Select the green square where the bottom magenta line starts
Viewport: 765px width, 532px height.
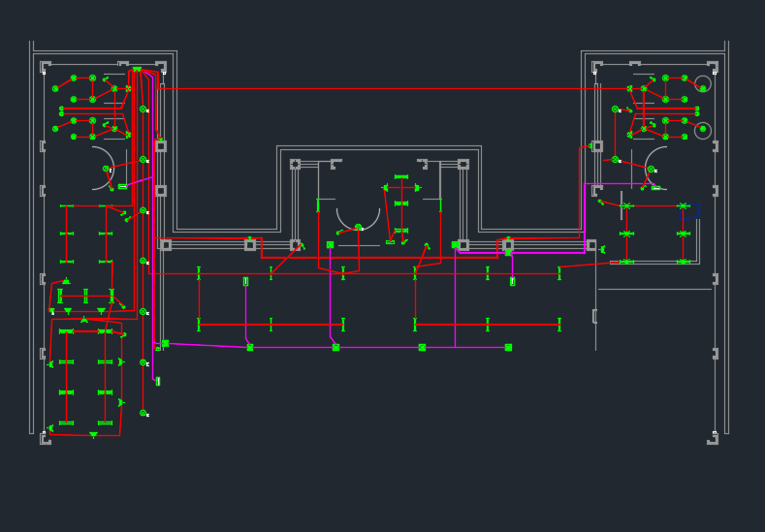[166, 343]
